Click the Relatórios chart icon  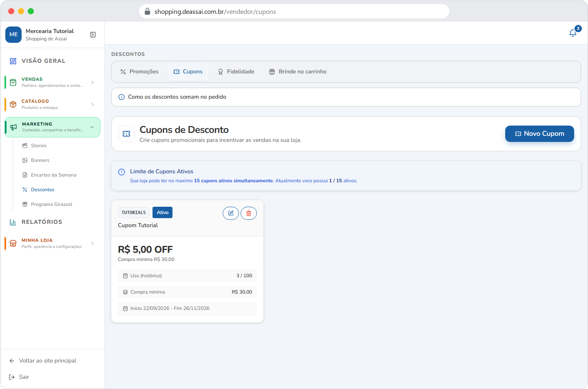13,222
